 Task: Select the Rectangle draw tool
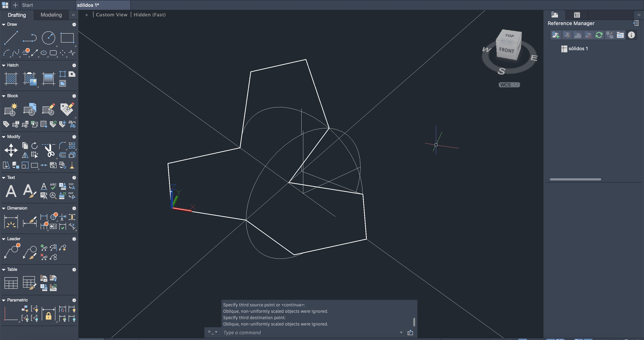[x=67, y=38]
